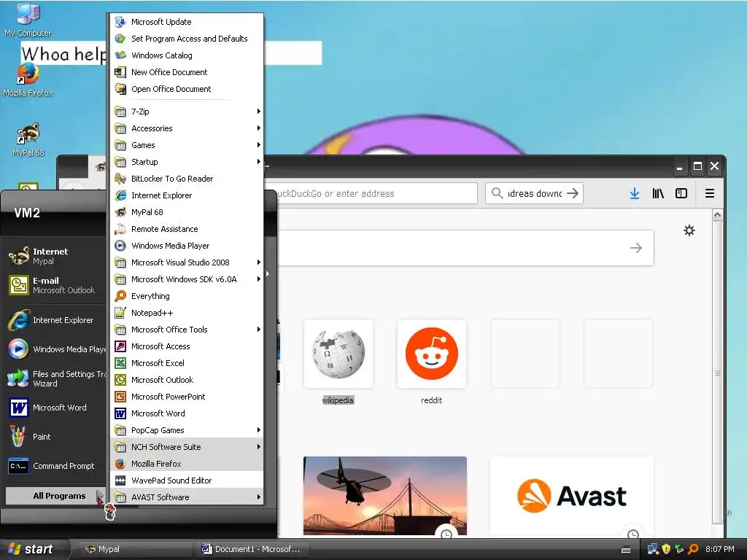747x560 pixels.
Task: Expand Microsoft Office Tools submenu
Action: tap(187, 330)
